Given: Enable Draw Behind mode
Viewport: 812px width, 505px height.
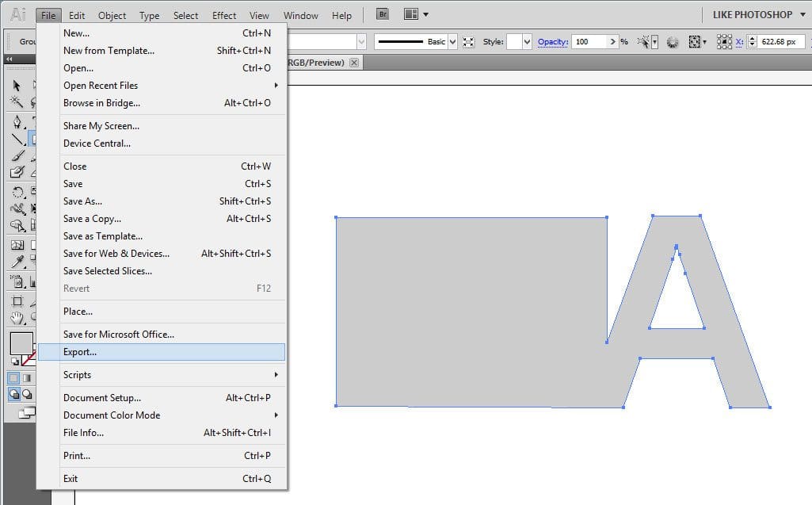Looking at the screenshot, I should coord(27,395).
